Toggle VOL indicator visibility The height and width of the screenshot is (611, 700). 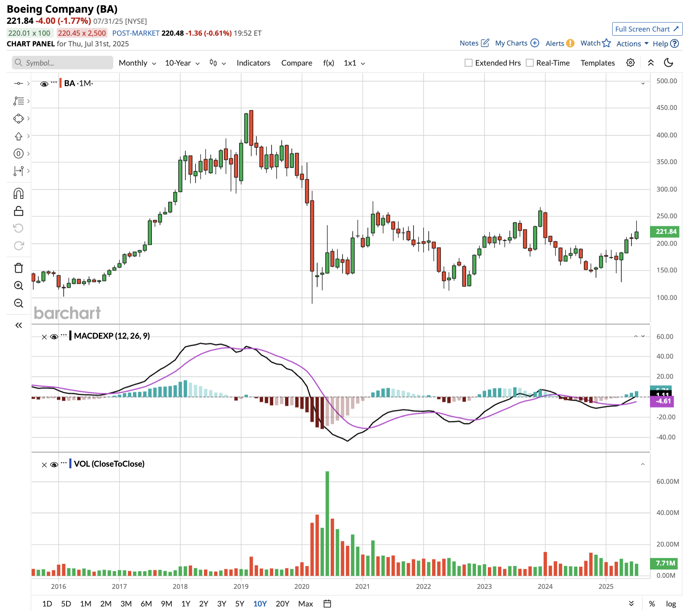[x=54, y=465]
